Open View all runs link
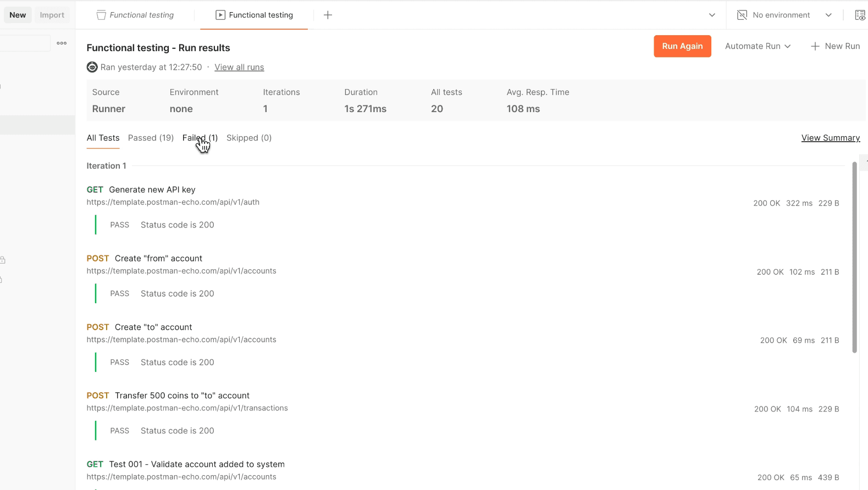The width and height of the screenshot is (868, 490). (x=239, y=67)
